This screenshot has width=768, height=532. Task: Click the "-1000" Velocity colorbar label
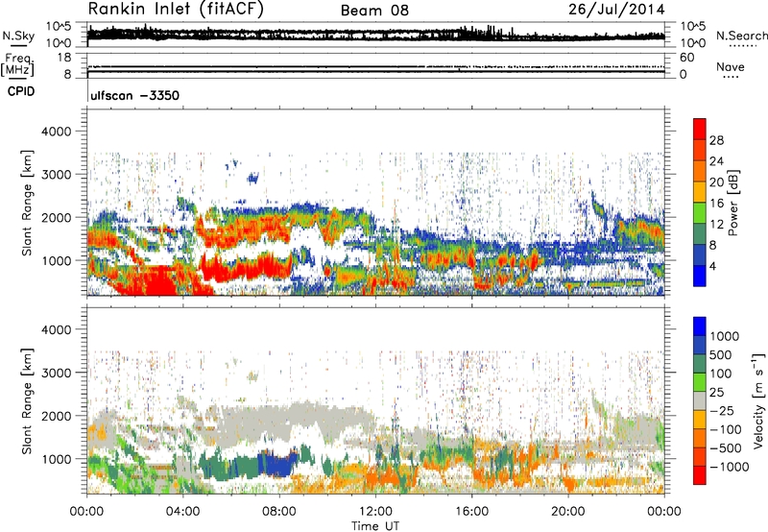pos(730,467)
